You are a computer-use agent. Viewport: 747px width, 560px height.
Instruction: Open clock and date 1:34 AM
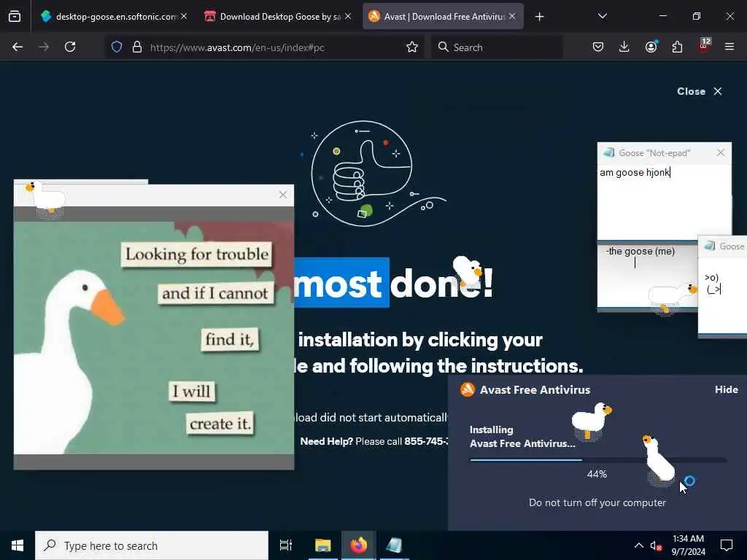click(689, 545)
